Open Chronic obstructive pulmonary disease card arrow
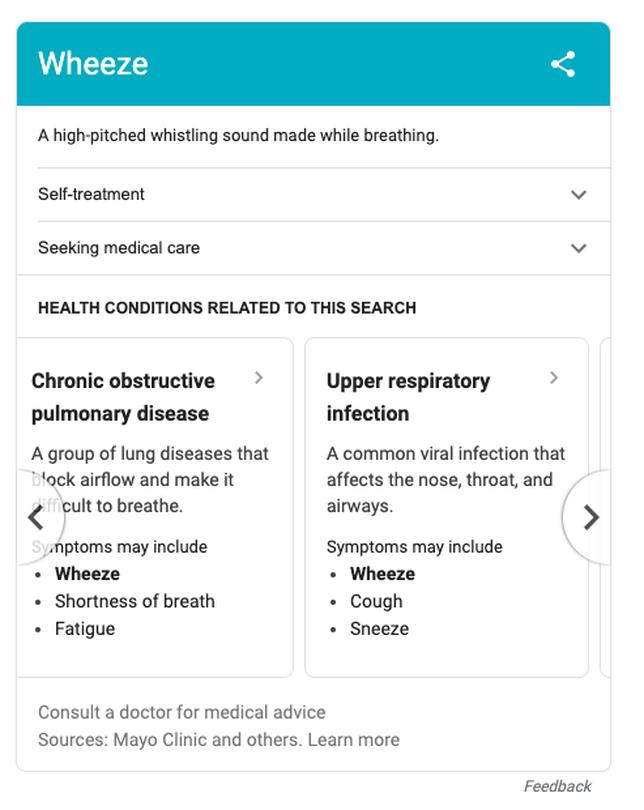This screenshot has width=644, height=810. click(x=259, y=378)
